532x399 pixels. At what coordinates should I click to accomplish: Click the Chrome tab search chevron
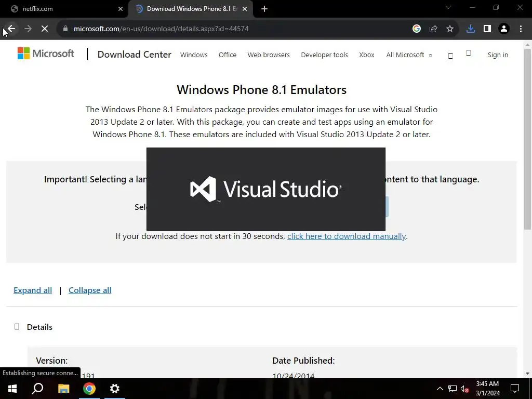448,7
